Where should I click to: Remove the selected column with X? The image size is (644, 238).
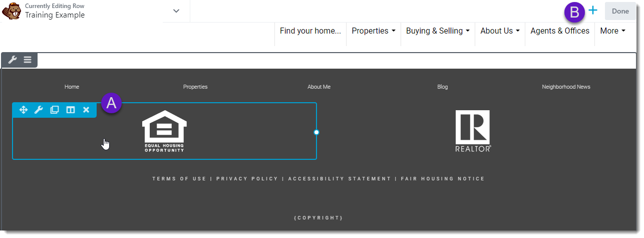86,110
